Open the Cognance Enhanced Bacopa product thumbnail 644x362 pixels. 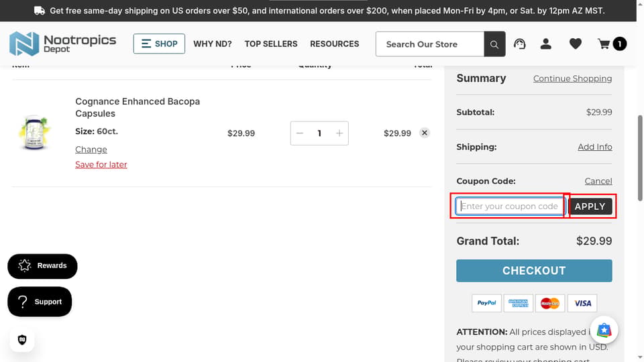34,133
